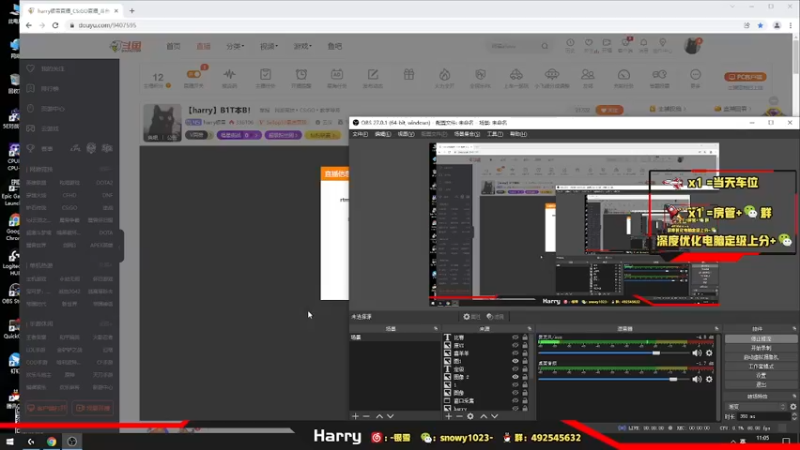800x450 pixels.
Task: Click the add scene plus icon in OBS
Action: pos(355,416)
